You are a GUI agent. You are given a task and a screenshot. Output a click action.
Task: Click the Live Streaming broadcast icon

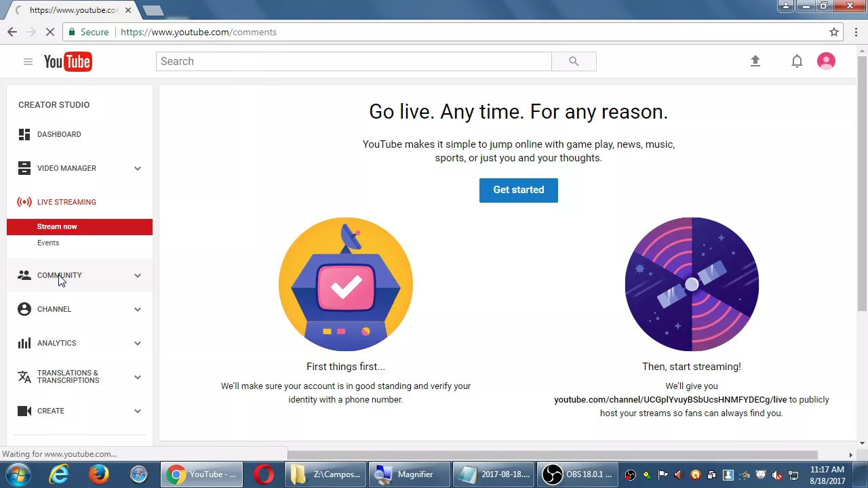pos(24,202)
